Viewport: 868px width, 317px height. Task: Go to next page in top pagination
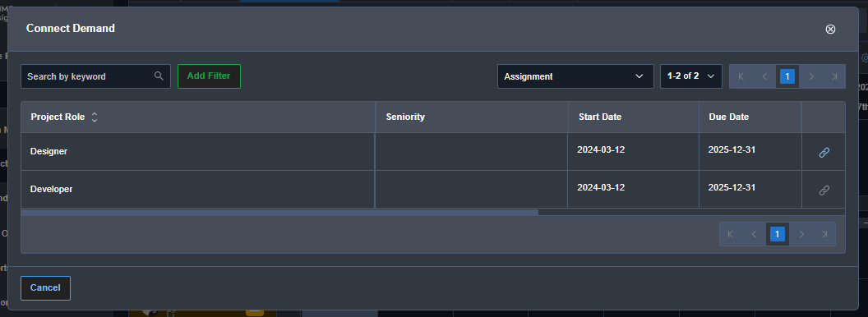click(x=811, y=76)
